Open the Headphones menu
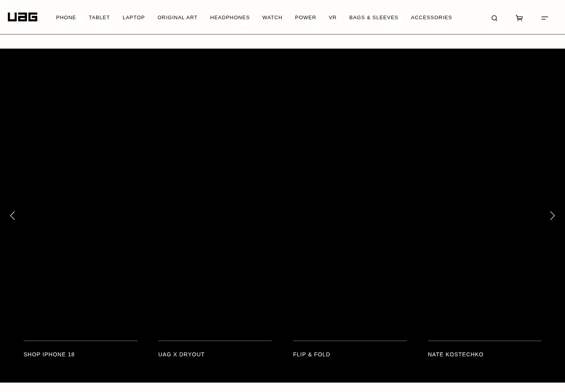 coord(230,18)
